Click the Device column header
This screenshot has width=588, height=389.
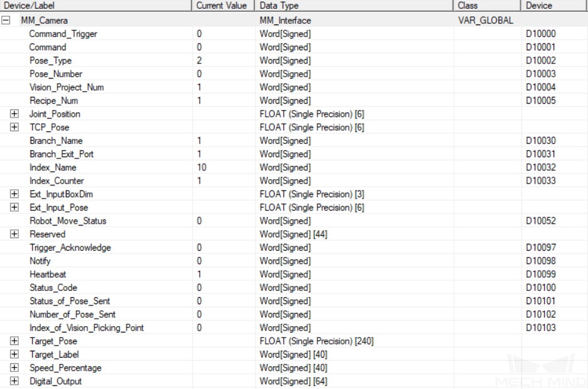[555, 6]
